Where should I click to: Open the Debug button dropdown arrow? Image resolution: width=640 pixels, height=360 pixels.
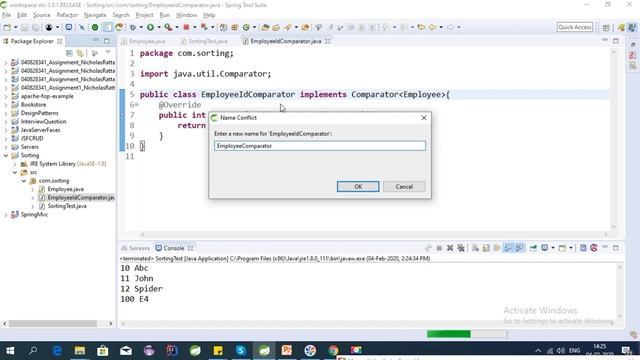(x=141, y=27)
